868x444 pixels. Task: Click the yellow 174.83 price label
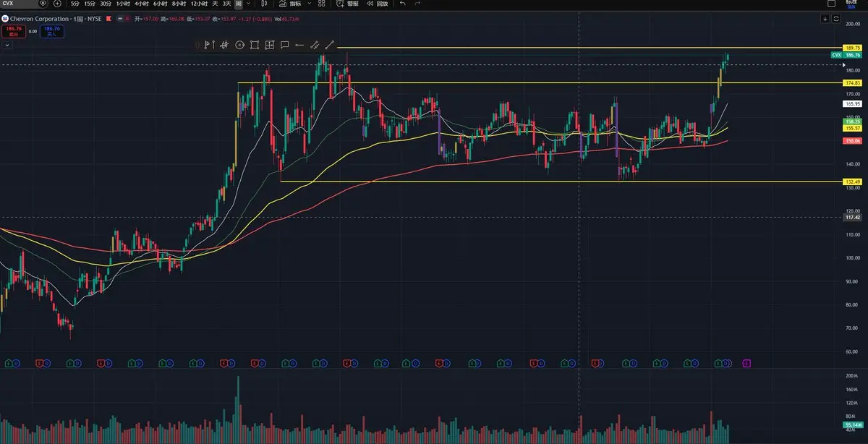(851, 83)
